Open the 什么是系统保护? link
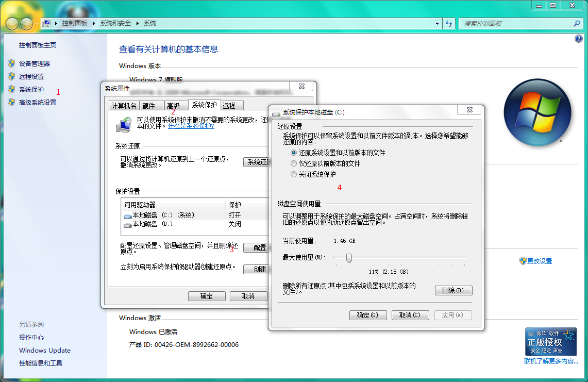This screenshot has height=382, width=588. 191,126
